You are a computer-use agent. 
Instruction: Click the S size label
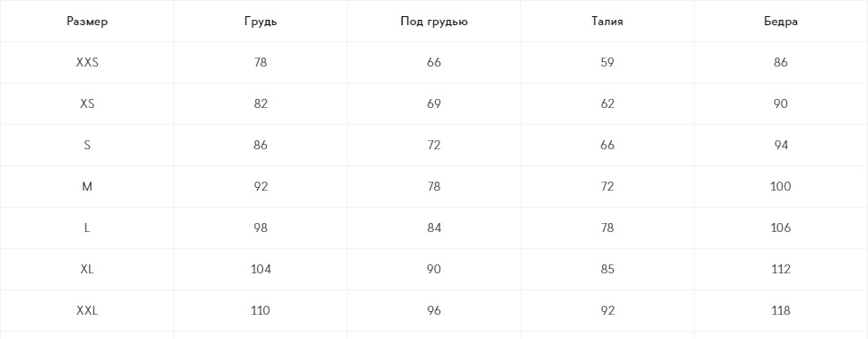click(x=87, y=145)
